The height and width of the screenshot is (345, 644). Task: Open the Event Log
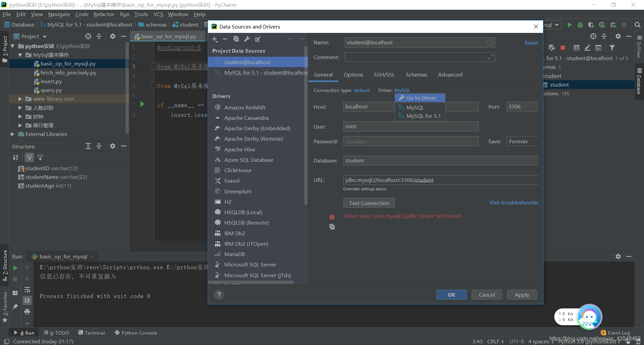[x=615, y=333]
